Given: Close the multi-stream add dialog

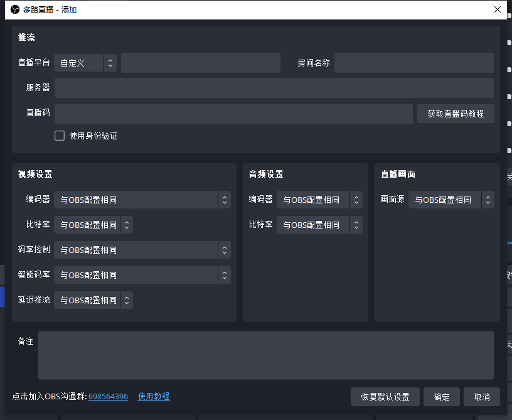Looking at the screenshot, I should pos(498,10).
